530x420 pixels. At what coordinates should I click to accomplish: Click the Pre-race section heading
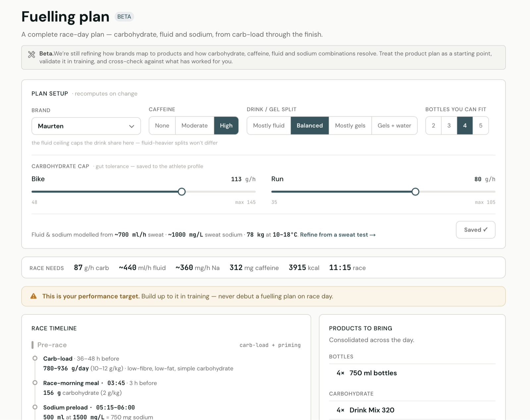point(52,345)
